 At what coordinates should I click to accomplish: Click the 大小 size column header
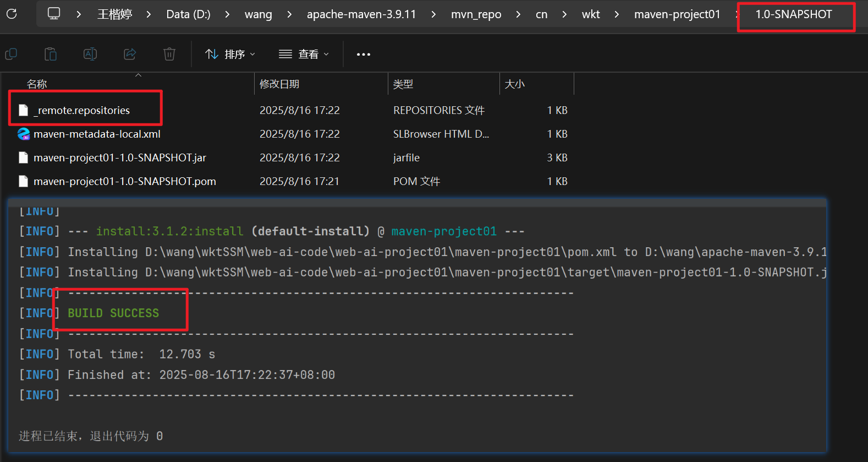tap(514, 84)
